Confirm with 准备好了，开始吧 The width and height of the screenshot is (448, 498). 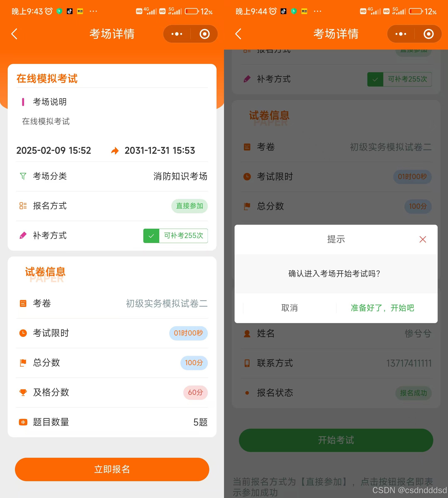[x=382, y=308]
